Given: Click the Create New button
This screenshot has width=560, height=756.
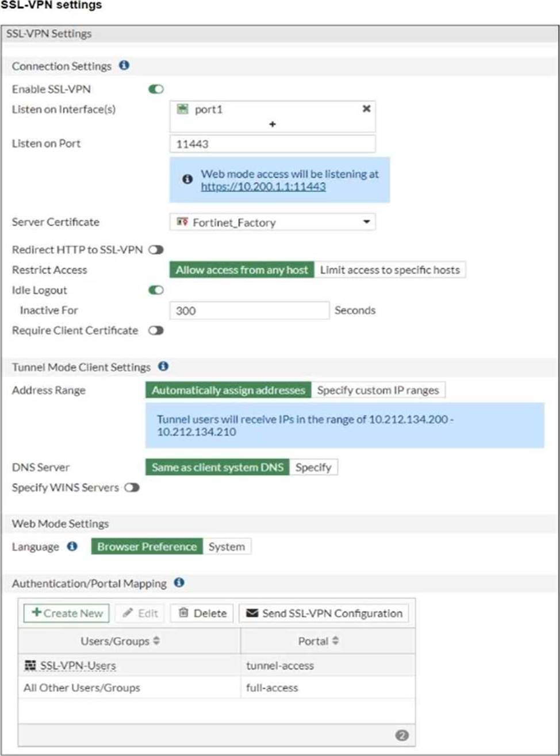Looking at the screenshot, I should click(67, 613).
